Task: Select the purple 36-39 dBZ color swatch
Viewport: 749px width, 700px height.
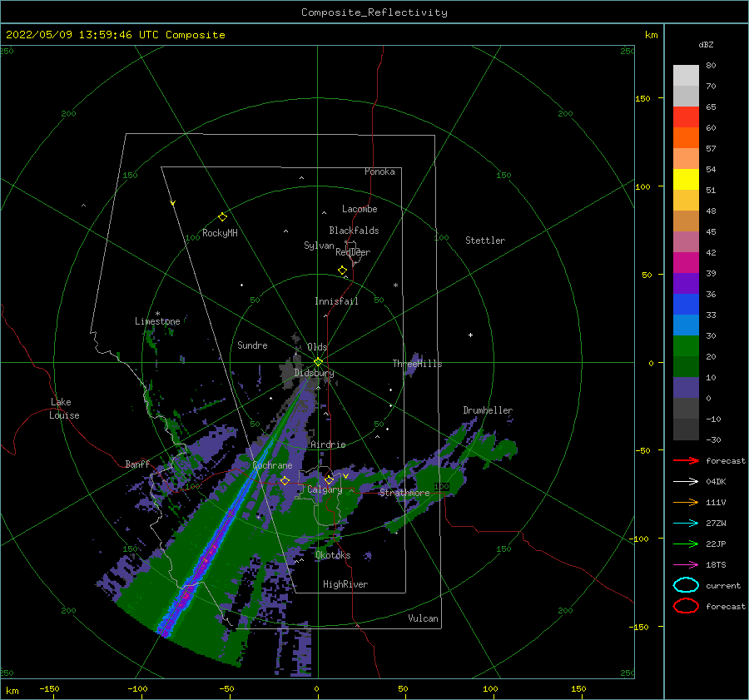Action: [686, 283]
